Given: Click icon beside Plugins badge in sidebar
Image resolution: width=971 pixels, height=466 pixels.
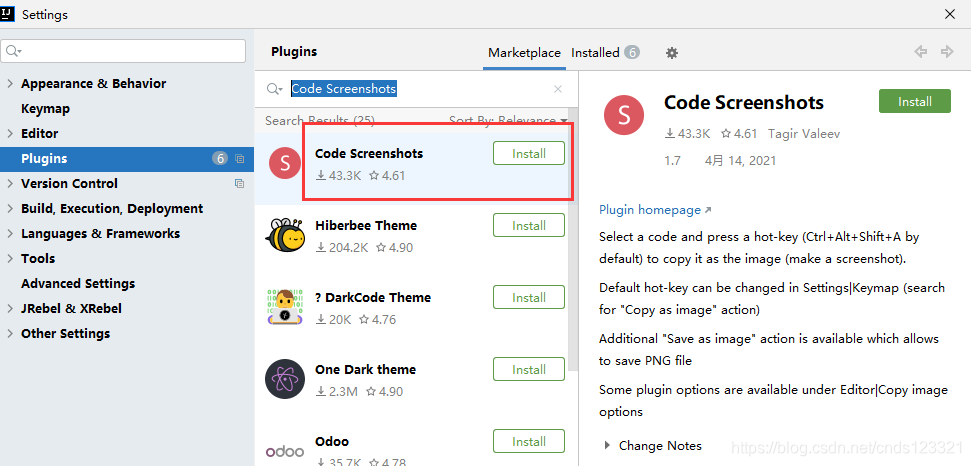Looking at the screenshot, I should (240, 159).
